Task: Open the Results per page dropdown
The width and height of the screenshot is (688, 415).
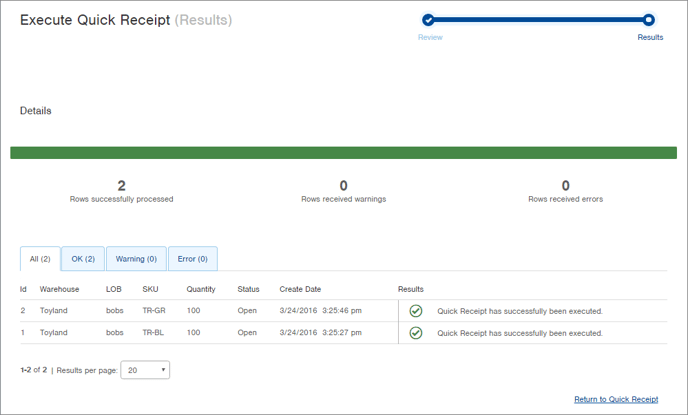Action: click(145, 370)
